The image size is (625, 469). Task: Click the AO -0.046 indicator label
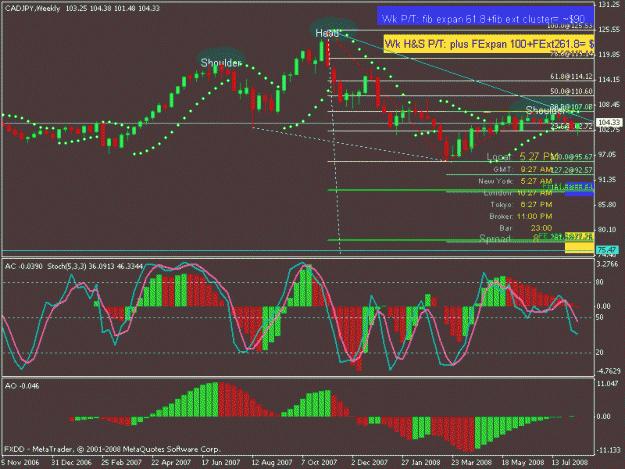(22, 386)
